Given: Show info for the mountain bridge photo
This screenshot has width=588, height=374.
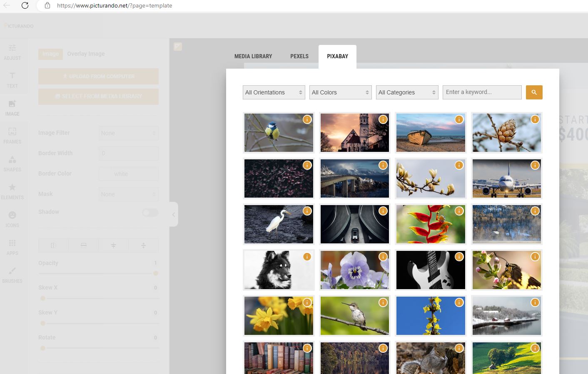Looking at the screenshot, I should point(383,165).
